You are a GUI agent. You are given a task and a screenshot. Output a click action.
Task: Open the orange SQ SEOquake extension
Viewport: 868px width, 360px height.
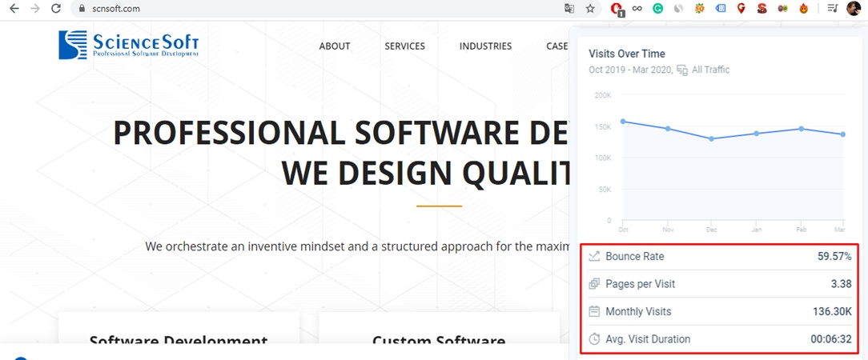coord(700,8)
